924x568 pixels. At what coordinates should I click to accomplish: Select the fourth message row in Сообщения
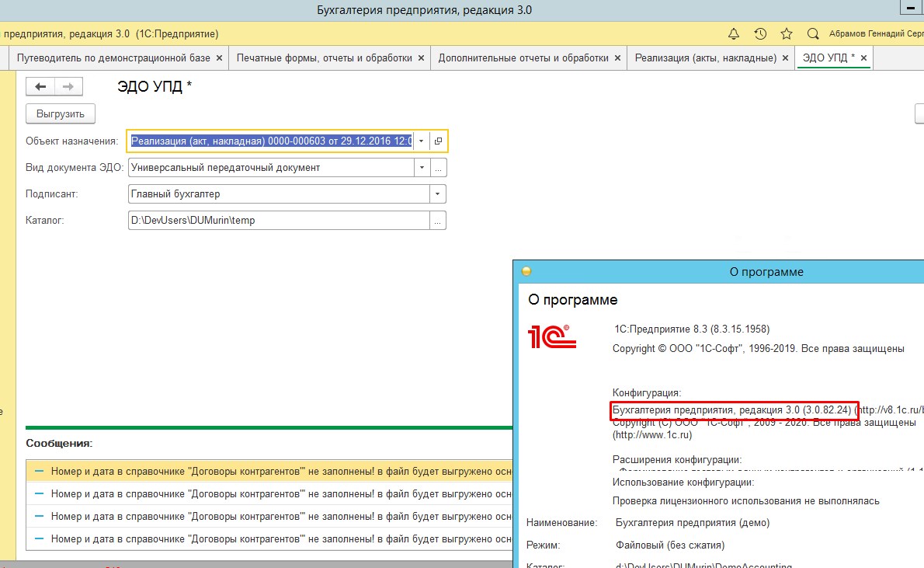click(x=269, y=538)
